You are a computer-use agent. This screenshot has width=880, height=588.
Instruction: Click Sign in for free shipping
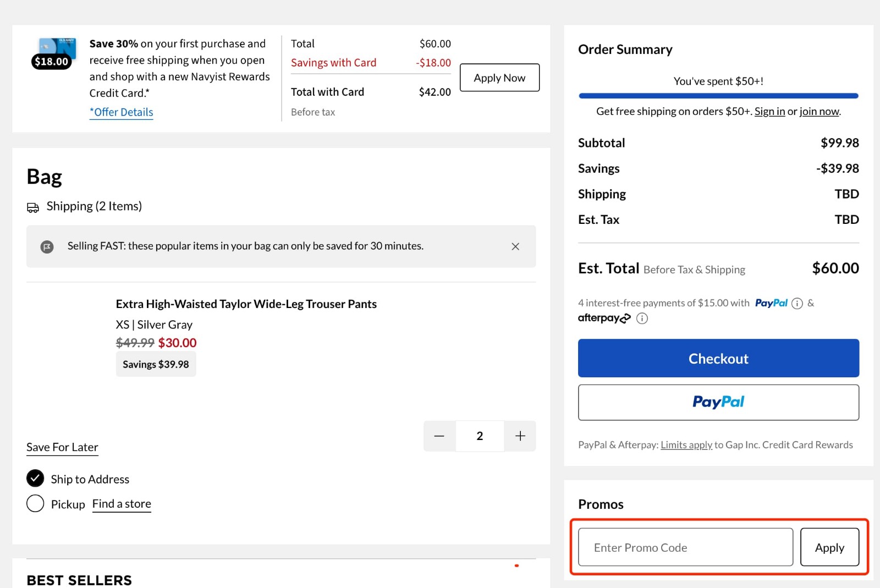(769, 111)
